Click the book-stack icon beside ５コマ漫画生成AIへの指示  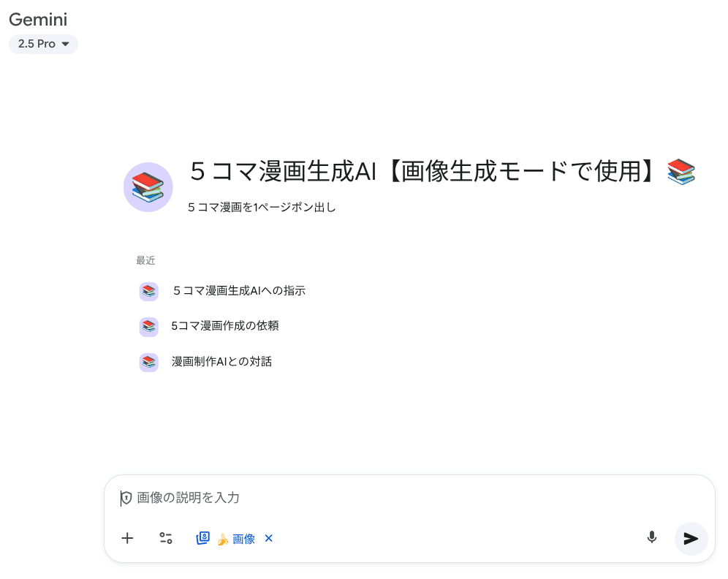pyautogui.click(x=148, y=291)
